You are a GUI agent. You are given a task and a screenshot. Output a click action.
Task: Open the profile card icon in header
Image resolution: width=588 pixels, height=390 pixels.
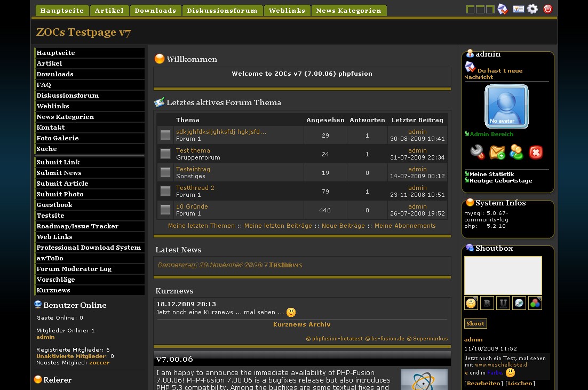coord(518,9)
